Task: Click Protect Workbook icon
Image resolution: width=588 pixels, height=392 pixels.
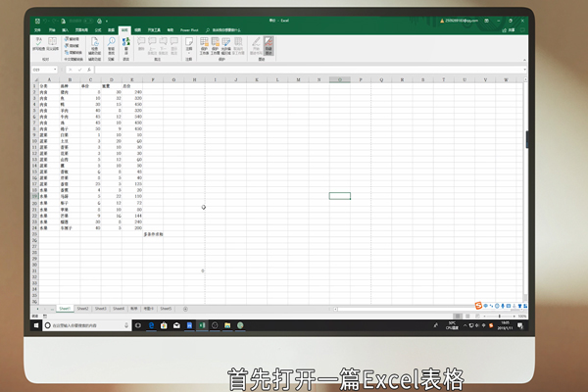Action: pos(215,46)
